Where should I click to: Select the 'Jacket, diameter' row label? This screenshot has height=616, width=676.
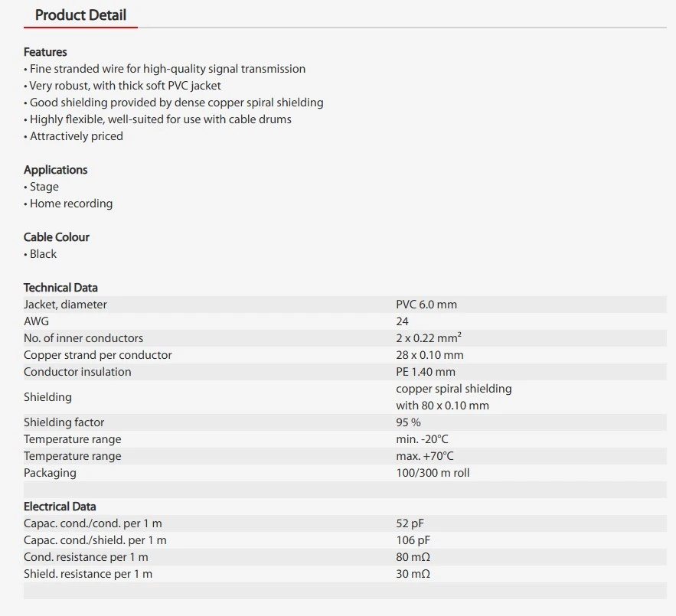(x=65, y=305)
